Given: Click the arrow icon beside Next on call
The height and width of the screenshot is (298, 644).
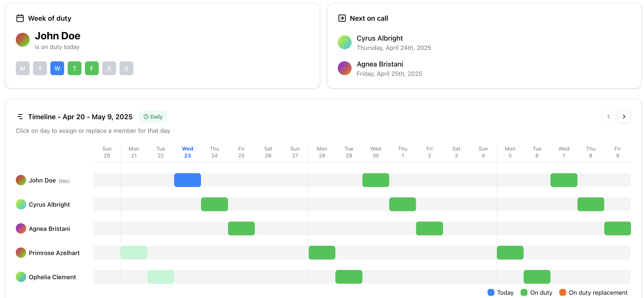Looking at the screenshot, I should point(342,18).
